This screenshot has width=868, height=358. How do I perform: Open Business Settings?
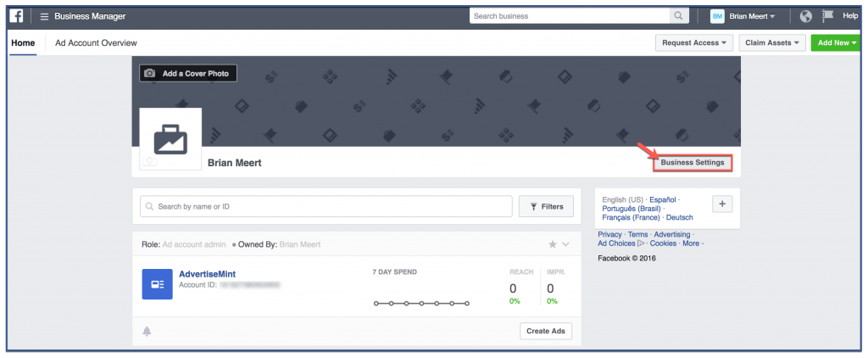[x=693, y=163]
